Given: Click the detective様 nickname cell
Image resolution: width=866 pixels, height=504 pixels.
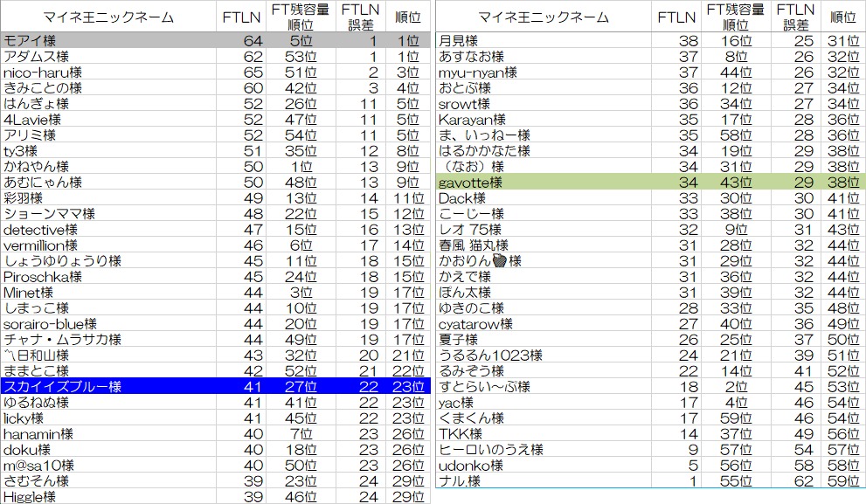Looking at the screenshot, I should pyautogui.click(x=108, y=230).
